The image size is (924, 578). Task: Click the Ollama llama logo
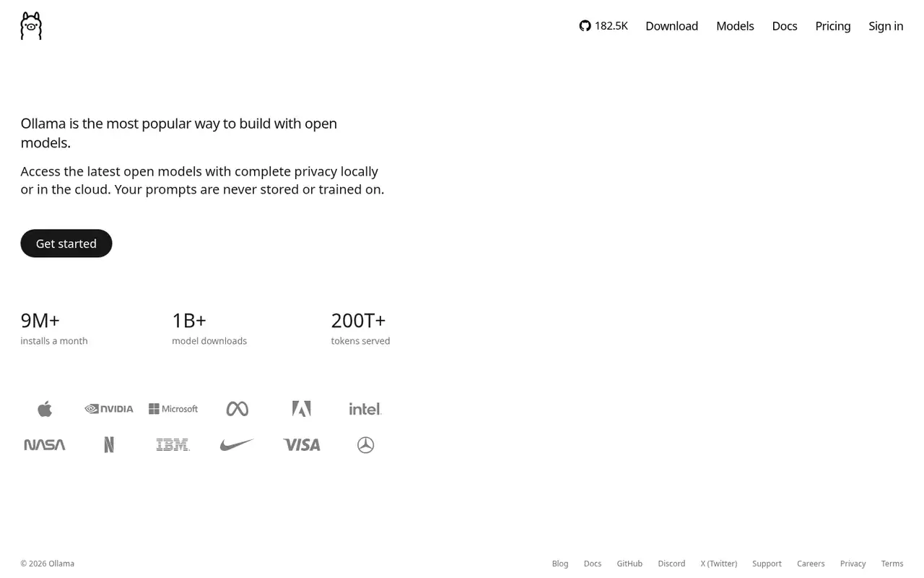[x=31, y=26]
